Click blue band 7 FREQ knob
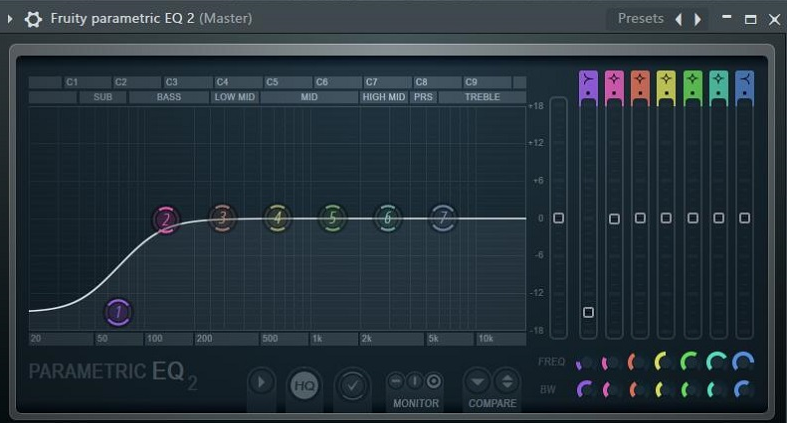Image resolution: width=787 pixels, height=423 pixels. 743,363
